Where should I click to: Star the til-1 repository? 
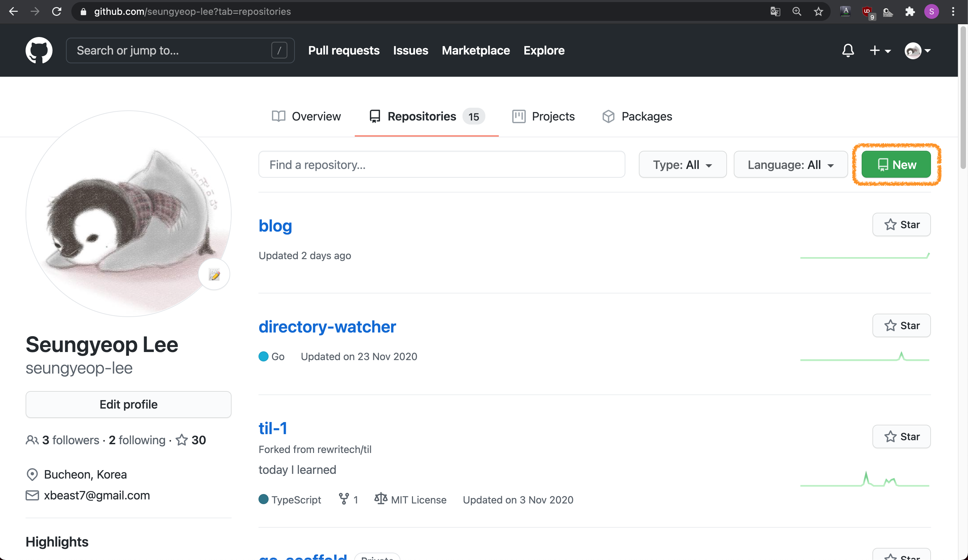tap(901, 437)
